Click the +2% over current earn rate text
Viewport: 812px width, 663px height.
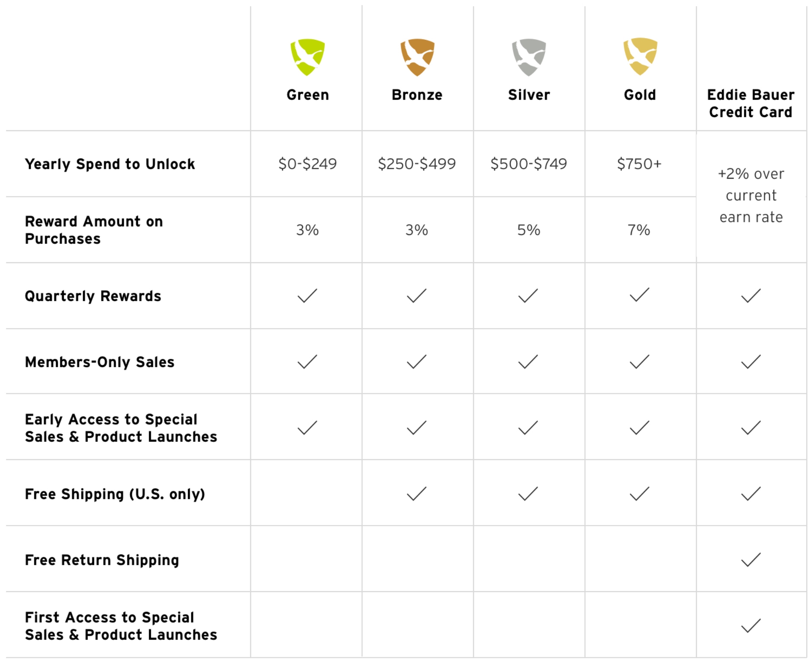tap(751, 196)
